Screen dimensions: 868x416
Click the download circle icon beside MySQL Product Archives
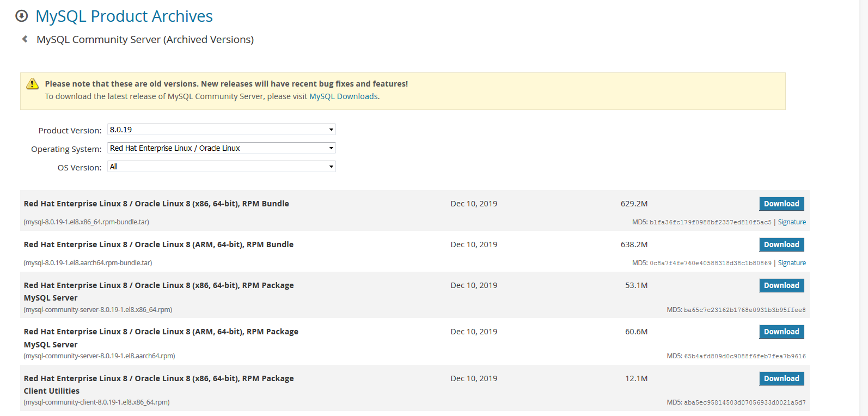coord(22,16)
